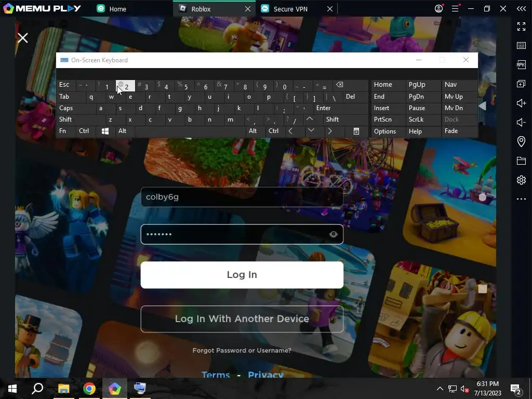Viewport: 532px width, 399px height.
Task: Open File Explorer from taskbar
Action: [x=63, y=388]
